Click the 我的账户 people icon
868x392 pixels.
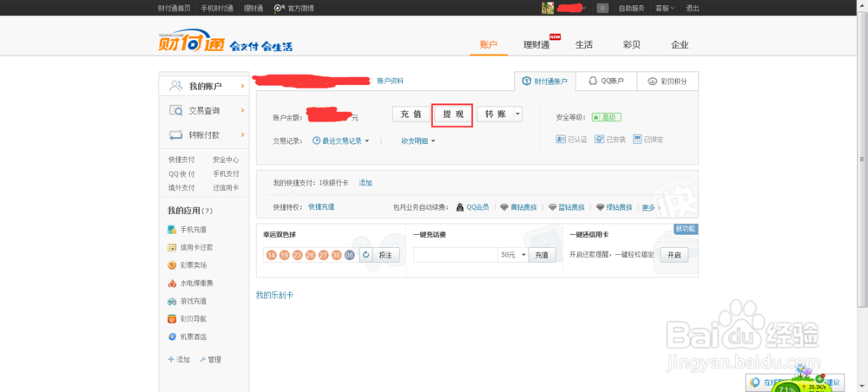[x=176, y=86]
